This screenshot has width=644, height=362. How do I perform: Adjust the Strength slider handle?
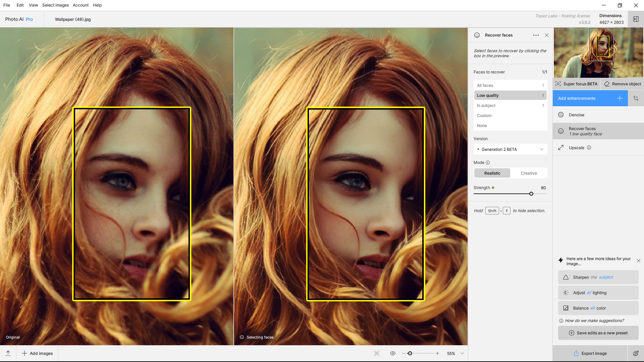pyautogui.click(x=531, y=194)
